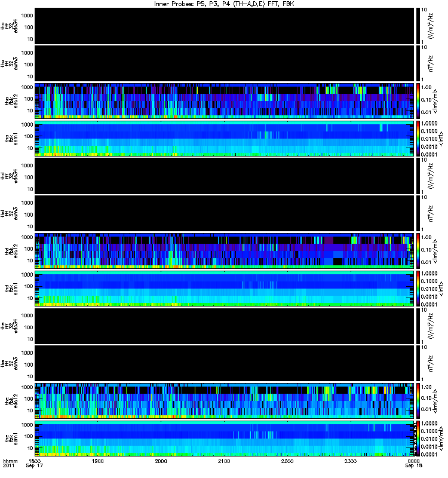Click the tha fbk scm1 spectrogram panel
Image resolution: width=448 pixels, height=478 pixels.
pos(225,139)
